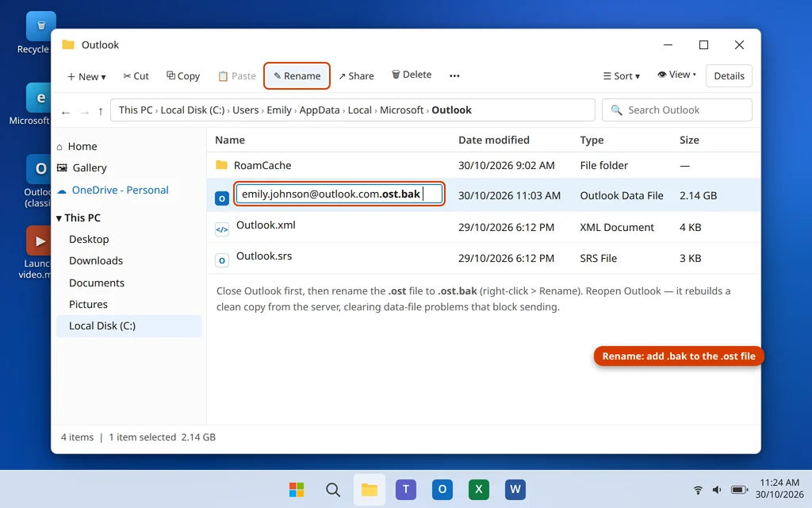Click This PC in the address breadcrumb
Image resolution: width=812 pixels, height=508 pixels.
click(x=136, y=110)
